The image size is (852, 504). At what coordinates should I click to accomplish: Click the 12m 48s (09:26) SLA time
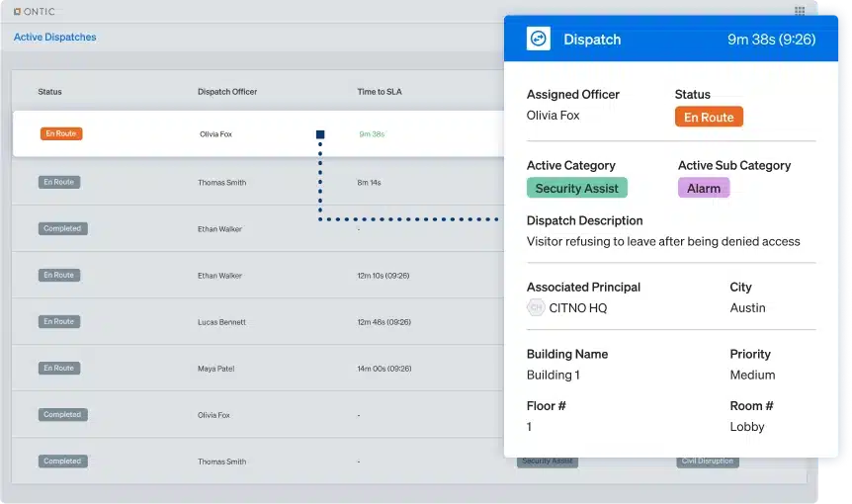[x=383, y=322]
